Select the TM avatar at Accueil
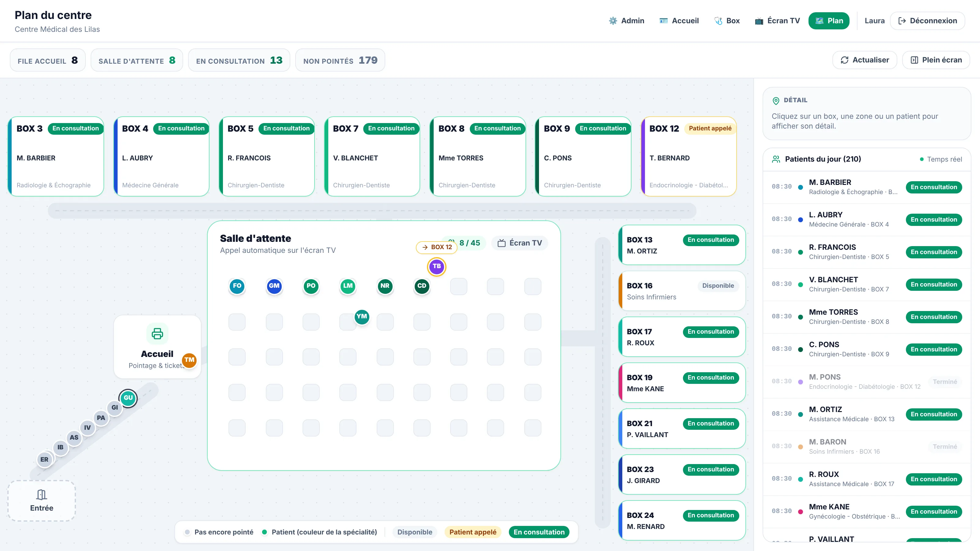 pos(189,360)
